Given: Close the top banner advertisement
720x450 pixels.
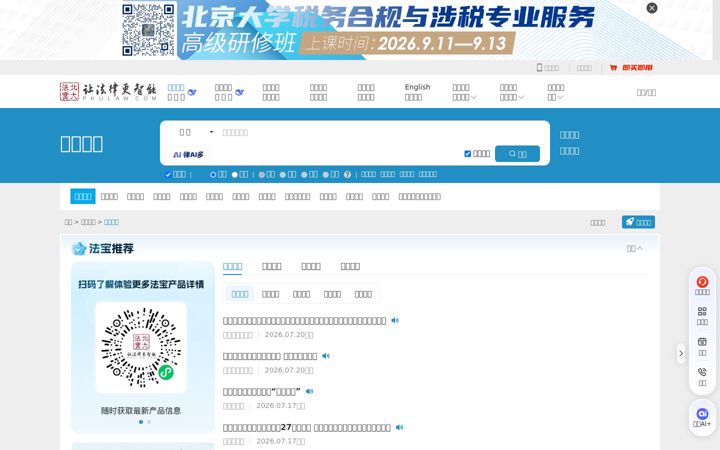Looking at the screenshot, I should (x=652, y=8).
